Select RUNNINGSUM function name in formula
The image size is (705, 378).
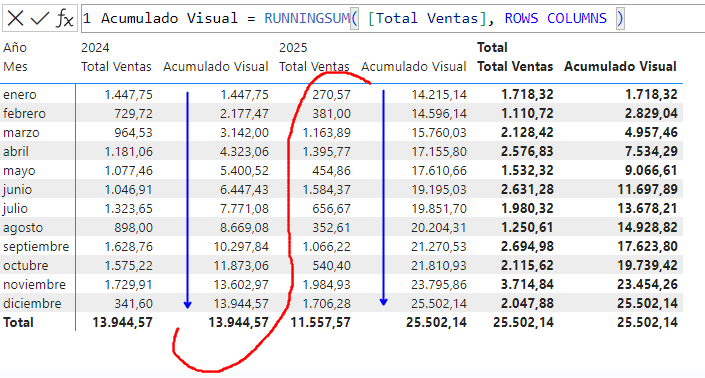pyautogui.click(x=307, y=18)
